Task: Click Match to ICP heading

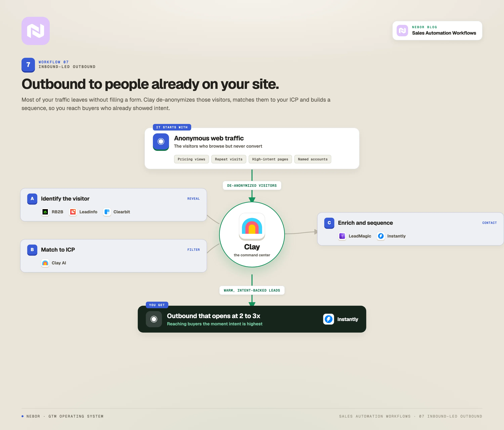Action: coord(58,250)
